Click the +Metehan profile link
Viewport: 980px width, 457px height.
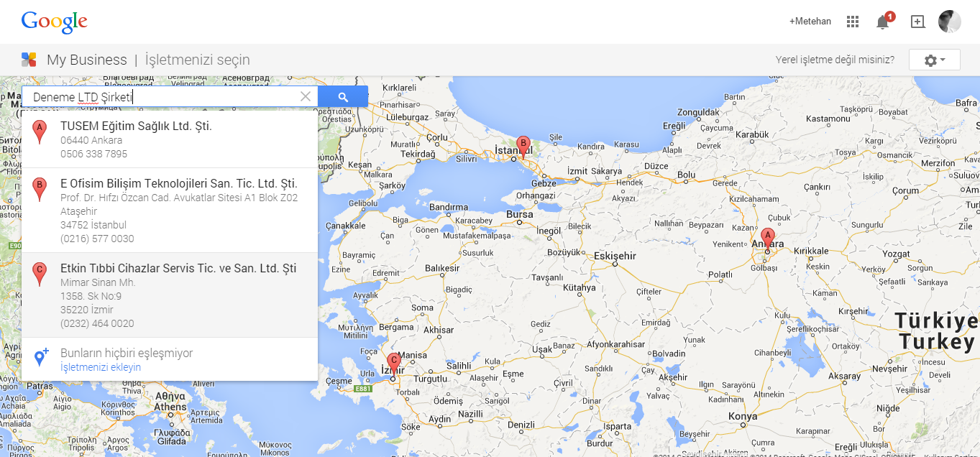tap(810, 22)
